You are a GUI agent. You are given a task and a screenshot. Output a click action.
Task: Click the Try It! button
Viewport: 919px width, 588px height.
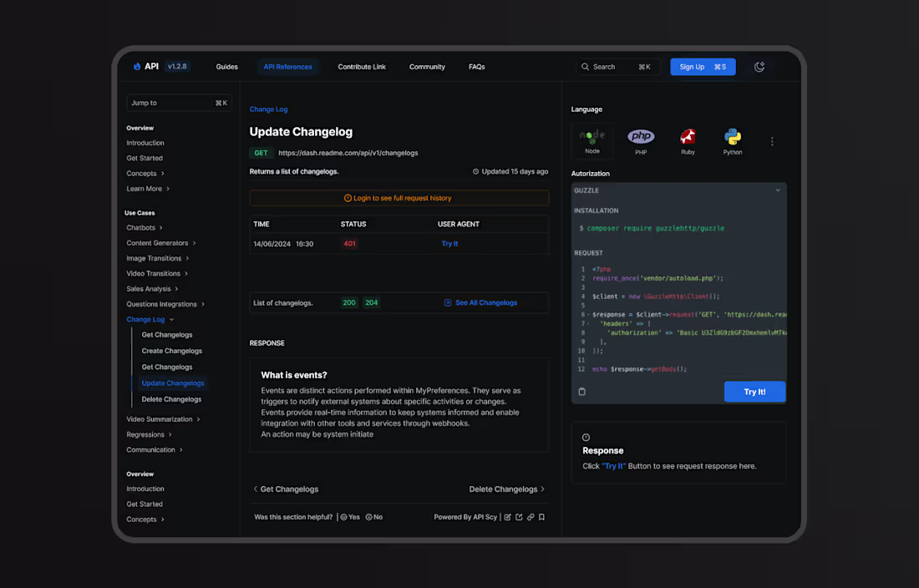754,391
